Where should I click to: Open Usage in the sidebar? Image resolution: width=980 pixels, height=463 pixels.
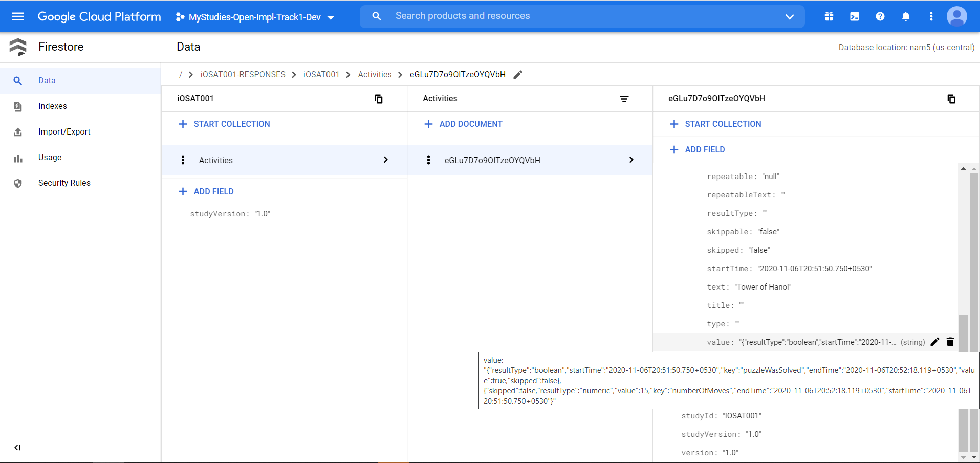point(80,158)
